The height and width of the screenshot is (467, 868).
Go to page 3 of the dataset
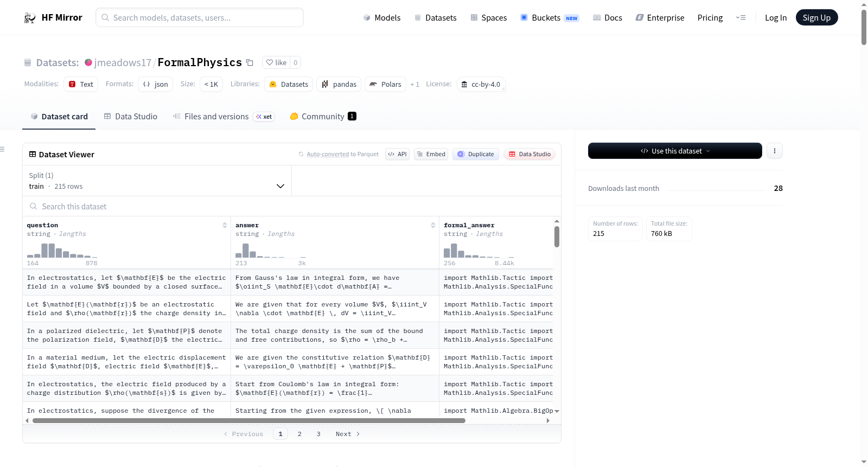(x=318, y=434)
